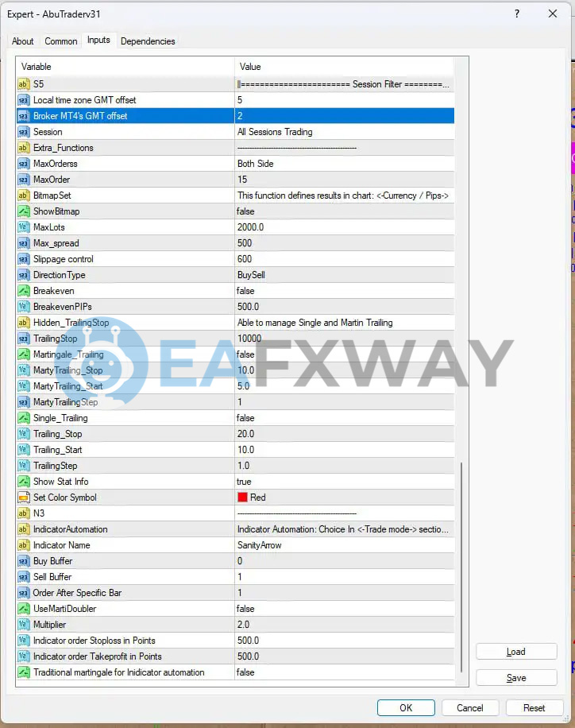
Task: Select the Inputs tab
Action: coord(98,40)
